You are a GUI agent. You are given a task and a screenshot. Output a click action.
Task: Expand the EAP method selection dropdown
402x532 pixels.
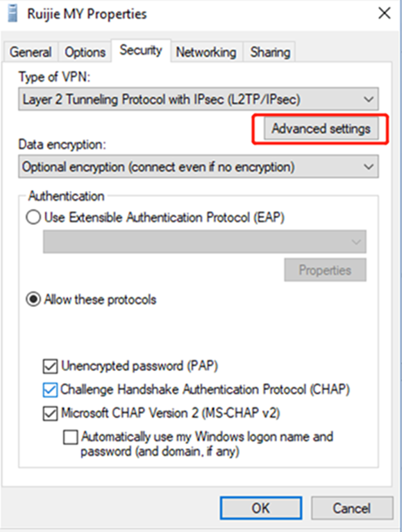tap(356, 241)
